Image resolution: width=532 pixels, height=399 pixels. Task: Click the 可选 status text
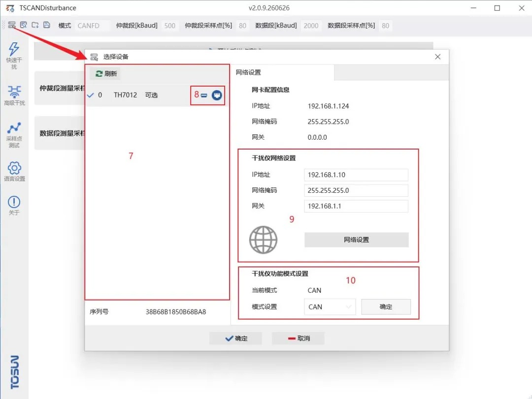(151, 95)
